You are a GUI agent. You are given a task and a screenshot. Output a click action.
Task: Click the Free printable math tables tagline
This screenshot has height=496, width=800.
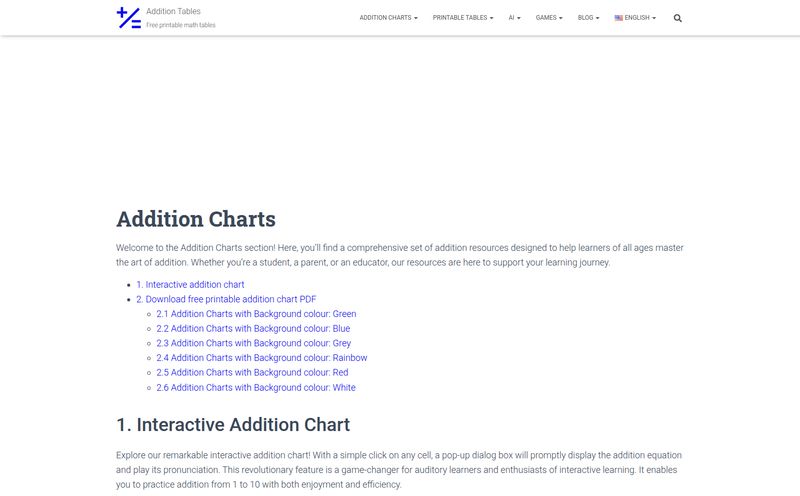pyautogui.click(x=181, y=25)
